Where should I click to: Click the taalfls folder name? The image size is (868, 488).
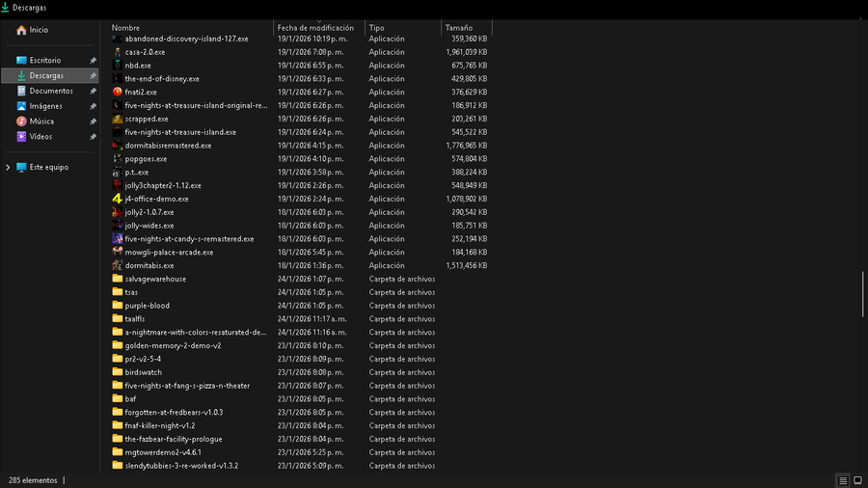134,319
